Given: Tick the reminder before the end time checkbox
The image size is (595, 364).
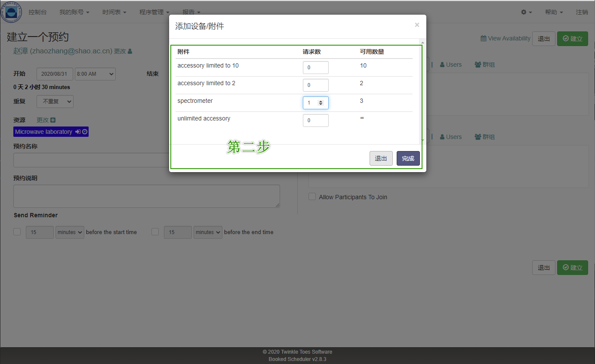Looking at the screenshot, I should click(155, 232).
